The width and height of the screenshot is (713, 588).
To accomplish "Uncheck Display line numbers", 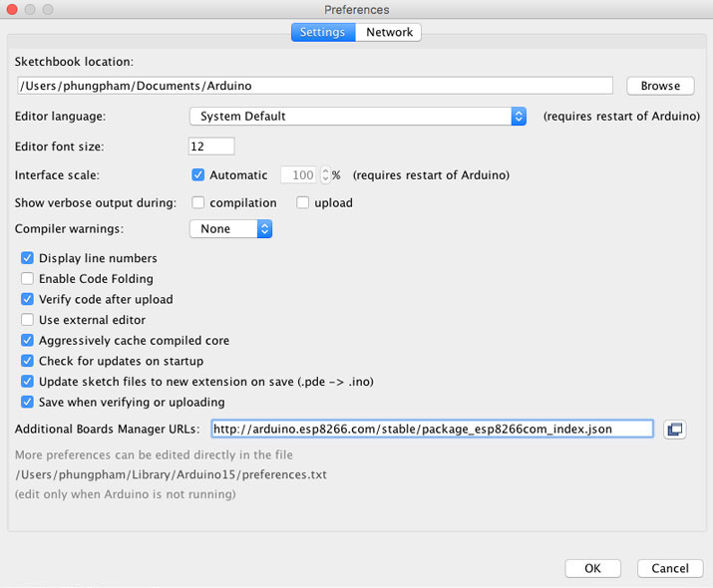I will pos(28,258).
